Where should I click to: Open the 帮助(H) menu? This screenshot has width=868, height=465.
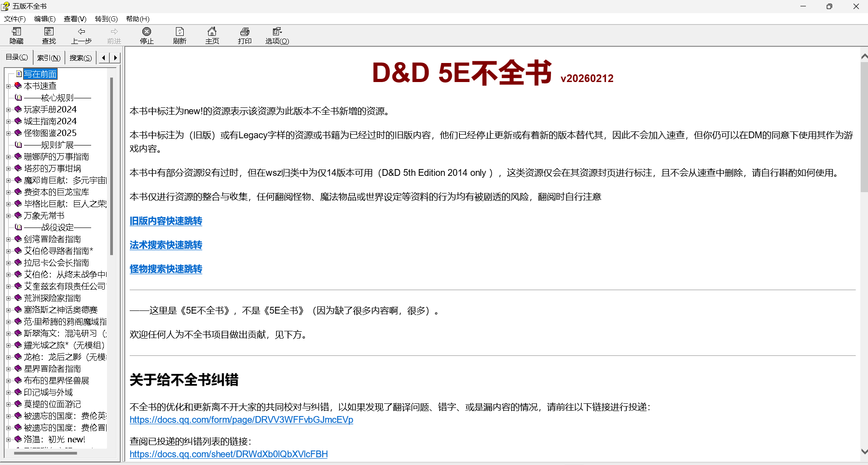coord(137,19)
